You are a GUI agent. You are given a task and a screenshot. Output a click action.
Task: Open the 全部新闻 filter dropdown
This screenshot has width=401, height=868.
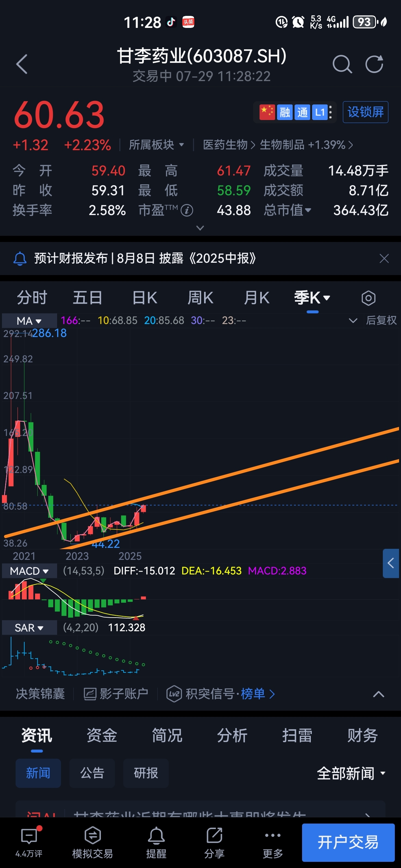[351, 773]
